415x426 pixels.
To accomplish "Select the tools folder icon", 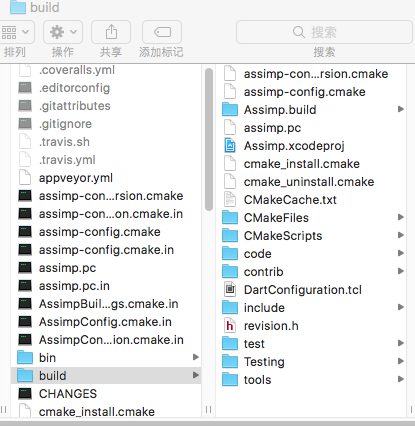I will pos(230,379).
